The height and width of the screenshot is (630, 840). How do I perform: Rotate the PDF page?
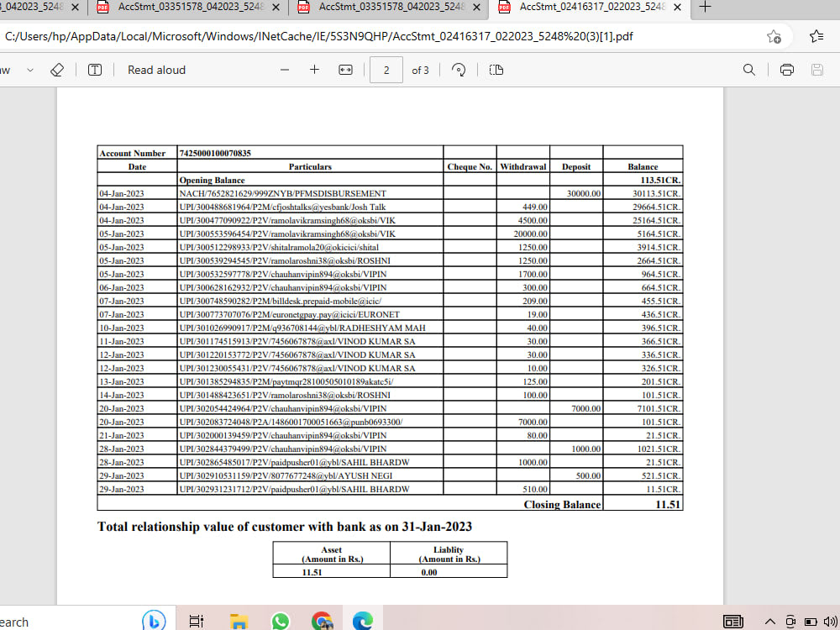459,70
